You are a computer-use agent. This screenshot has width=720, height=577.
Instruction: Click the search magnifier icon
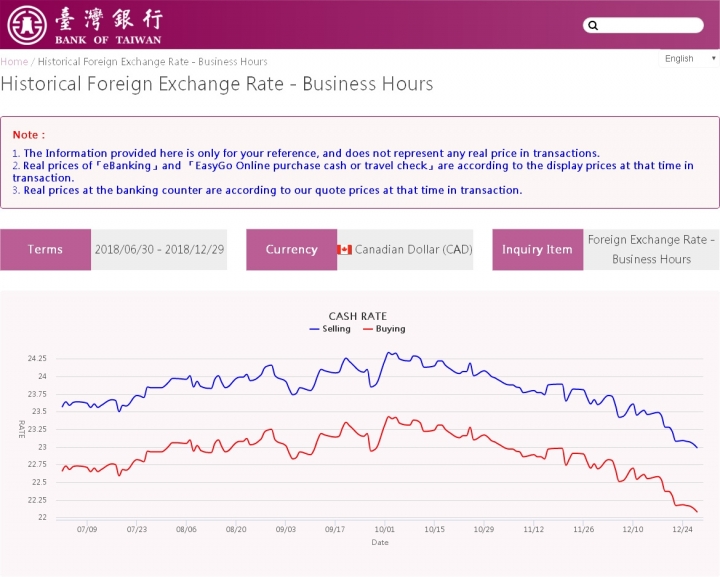click(592, 26)
